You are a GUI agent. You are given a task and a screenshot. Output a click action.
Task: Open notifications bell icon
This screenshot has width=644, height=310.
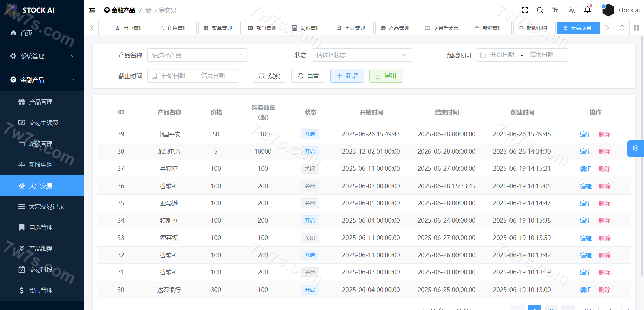click(587, 10)
